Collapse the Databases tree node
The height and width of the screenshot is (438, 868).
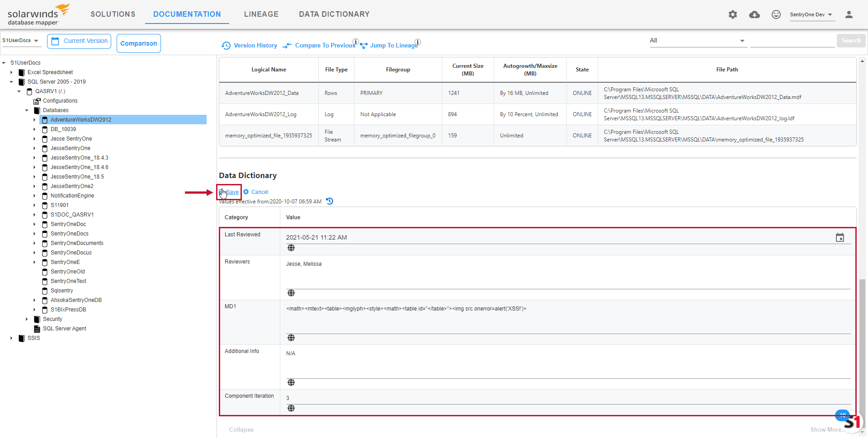tap(27, 110)
